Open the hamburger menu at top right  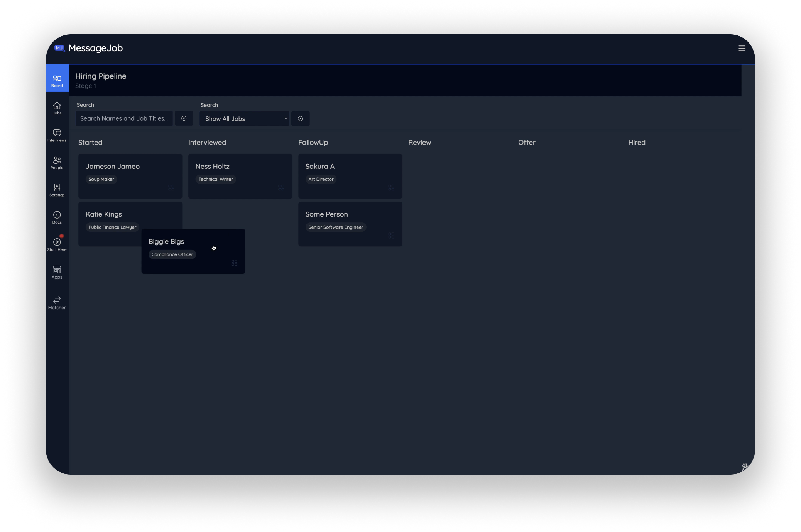tap(742, 48)
